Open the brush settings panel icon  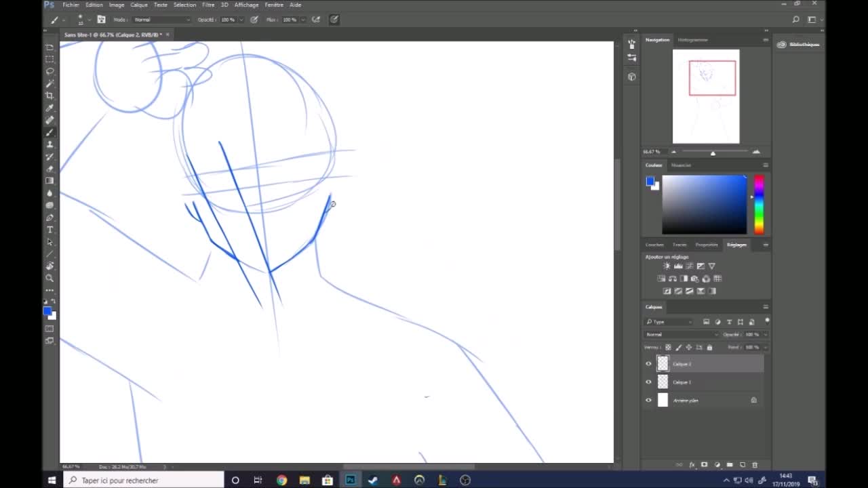point(101,20)
